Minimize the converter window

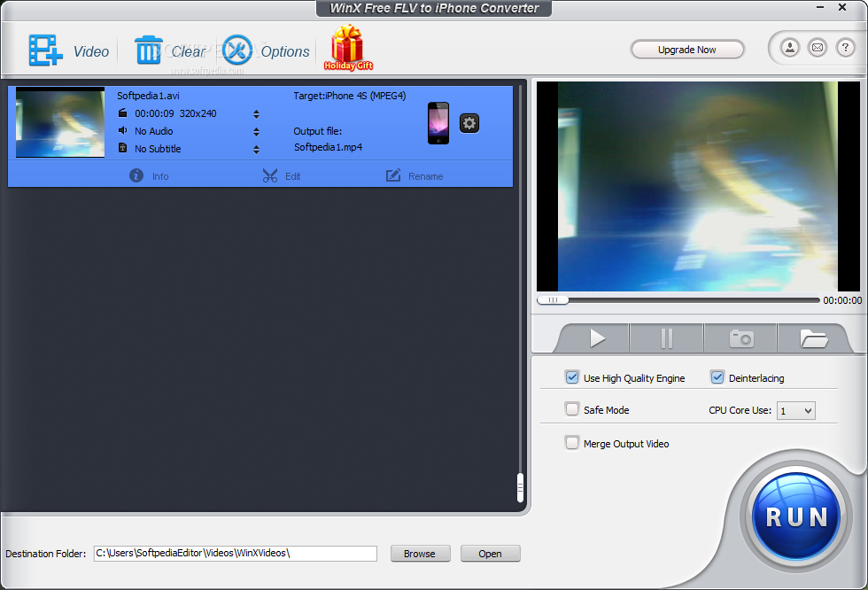tap(820, 7)
